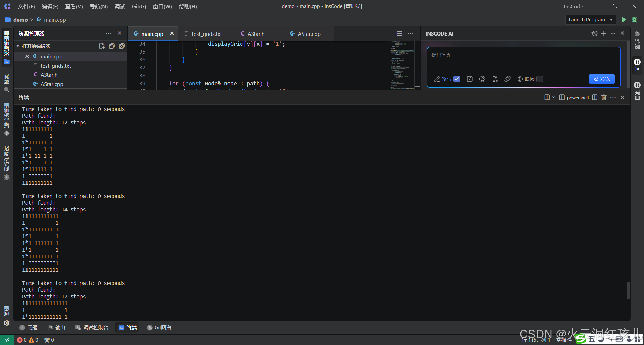Image resolution: width=644 pixels, height=345 pixels.
Task: Click the main.cpp breadcrumb item
Action: (x=51, y=20)
